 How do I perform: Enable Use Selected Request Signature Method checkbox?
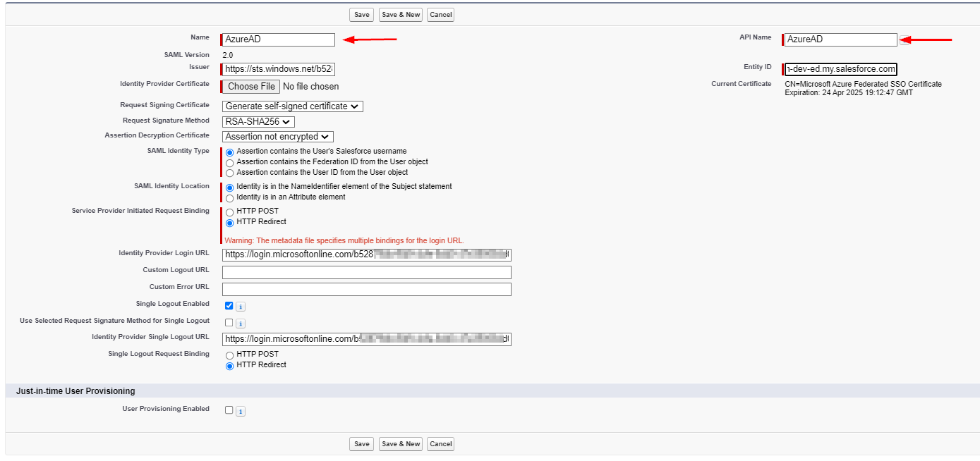[229, 323]
